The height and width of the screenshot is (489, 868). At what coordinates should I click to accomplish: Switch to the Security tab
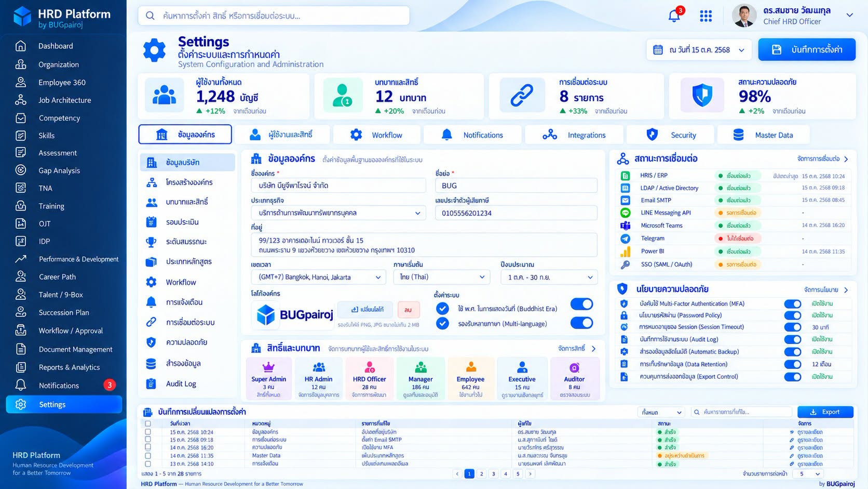click(670, 135)
